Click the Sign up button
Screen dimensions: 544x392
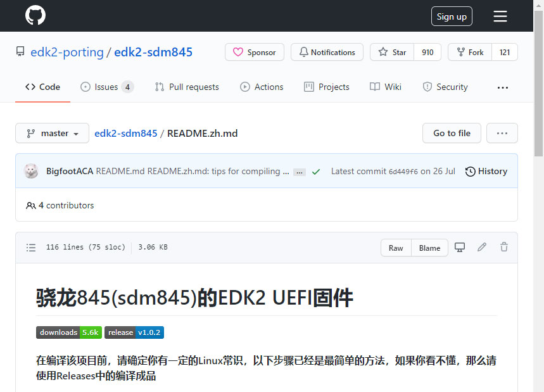tap(451, 16)
